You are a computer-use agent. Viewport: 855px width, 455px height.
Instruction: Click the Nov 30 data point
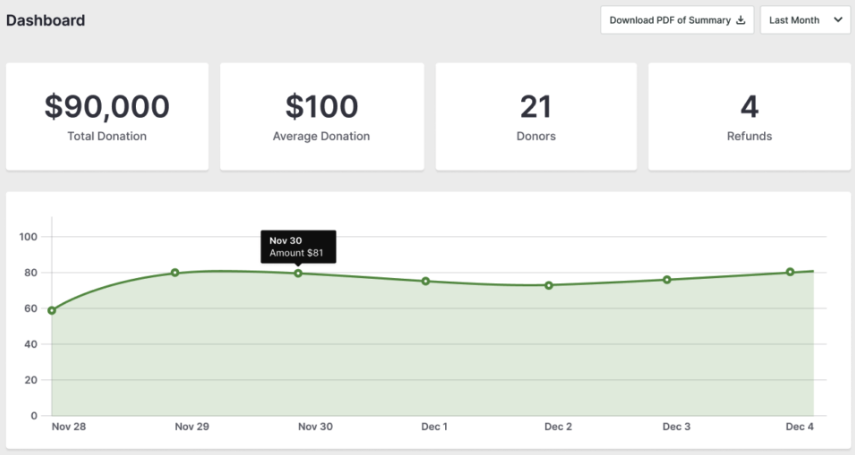tap(298, 273)
